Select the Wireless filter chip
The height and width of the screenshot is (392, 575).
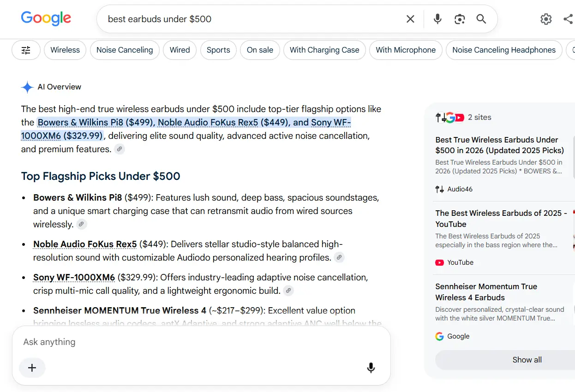(x=65, y=50)
